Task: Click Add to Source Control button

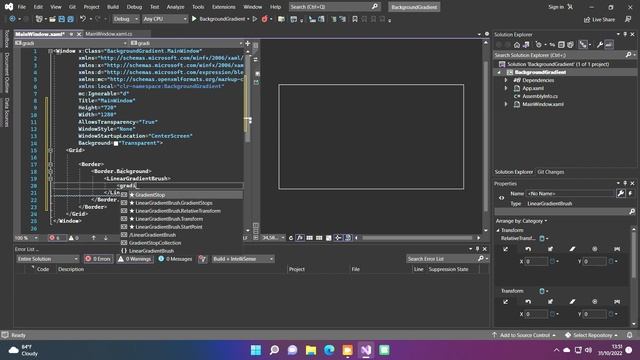Action: [x=524, y=335]
